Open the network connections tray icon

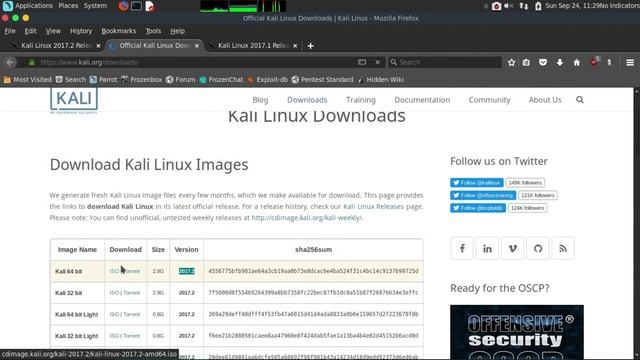pyautogui.click(x=524, y=6)
